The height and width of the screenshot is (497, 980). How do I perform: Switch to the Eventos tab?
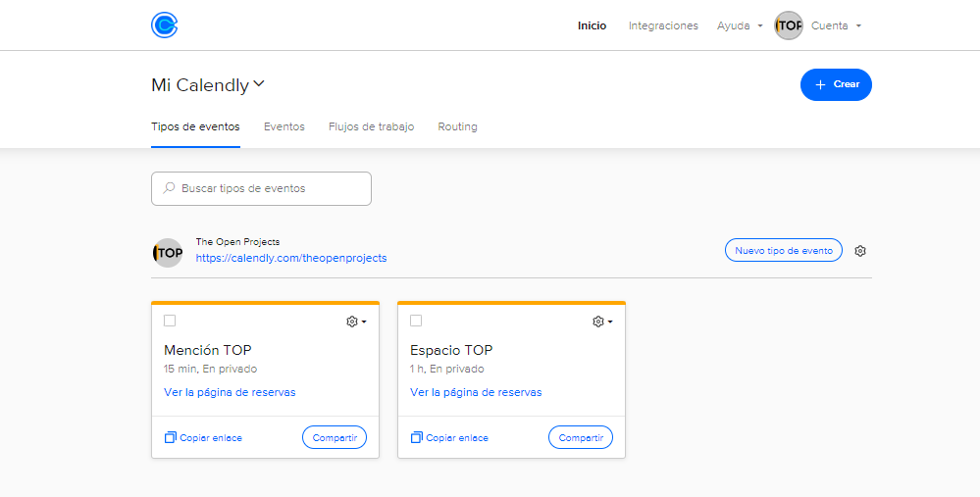coord(284,126)
